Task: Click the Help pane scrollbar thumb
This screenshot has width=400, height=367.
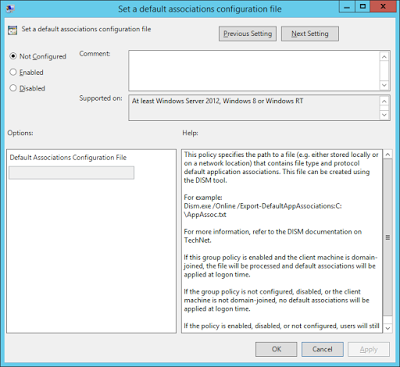Action: click(x=387, y=237)
